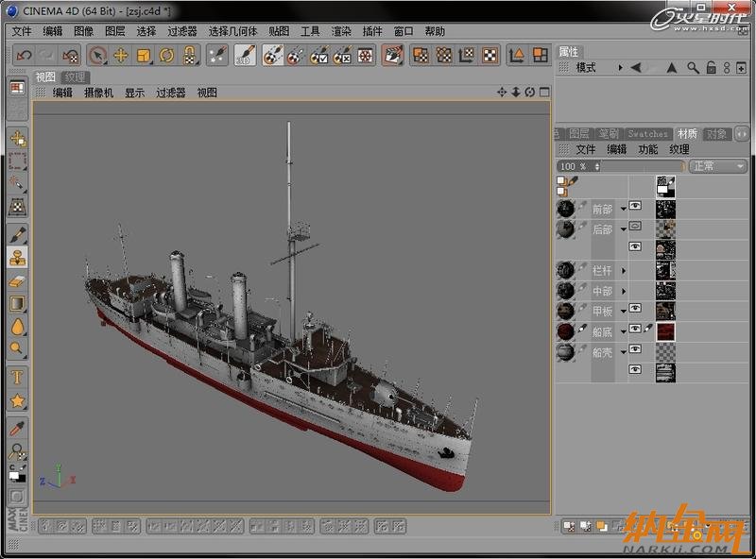756x559 pixels.
Task: Select the Clone stamp tool
Action: tap(17, 257)
